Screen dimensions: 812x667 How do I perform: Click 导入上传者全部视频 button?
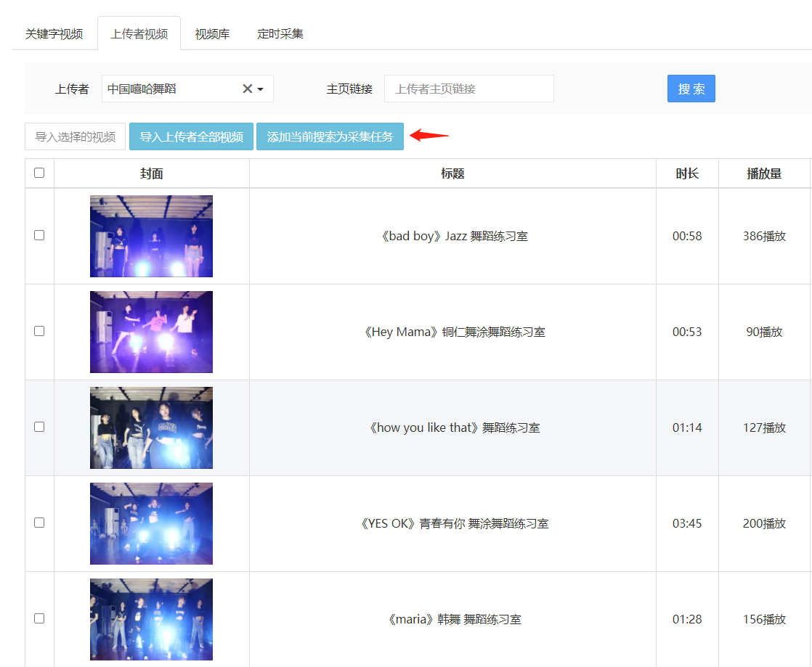point(191,136)
